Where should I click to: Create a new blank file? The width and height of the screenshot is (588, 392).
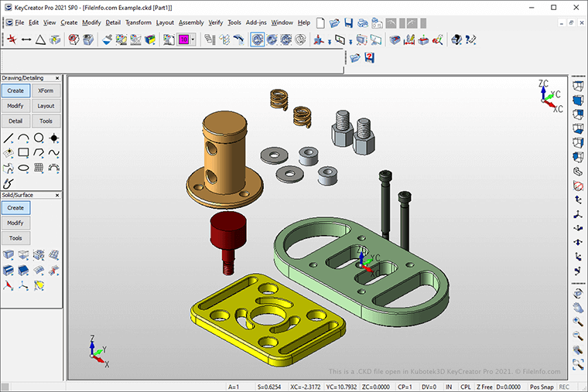[320, 23]
